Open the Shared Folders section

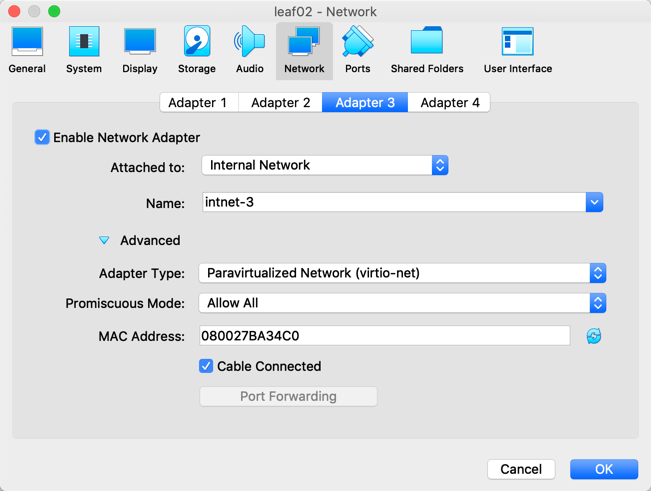[x=427, y=50]
